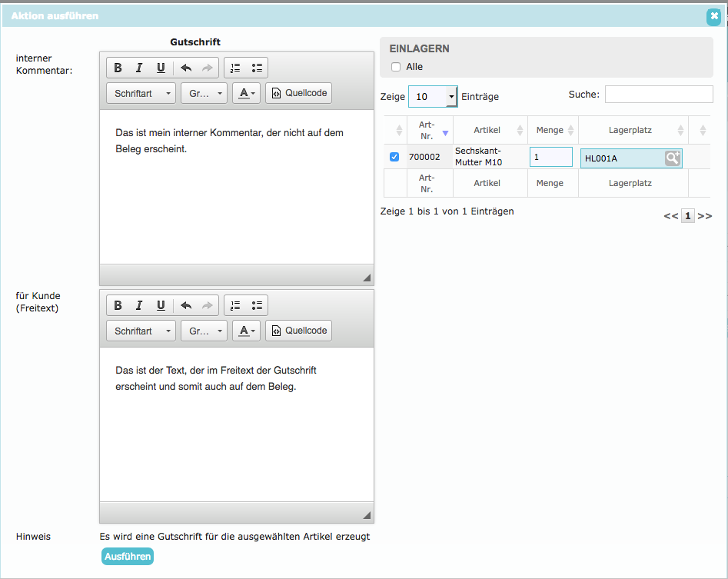Viewport: 728px width, 579px height.
Task: Go to next page with >> link
Action: pos(705,216)
